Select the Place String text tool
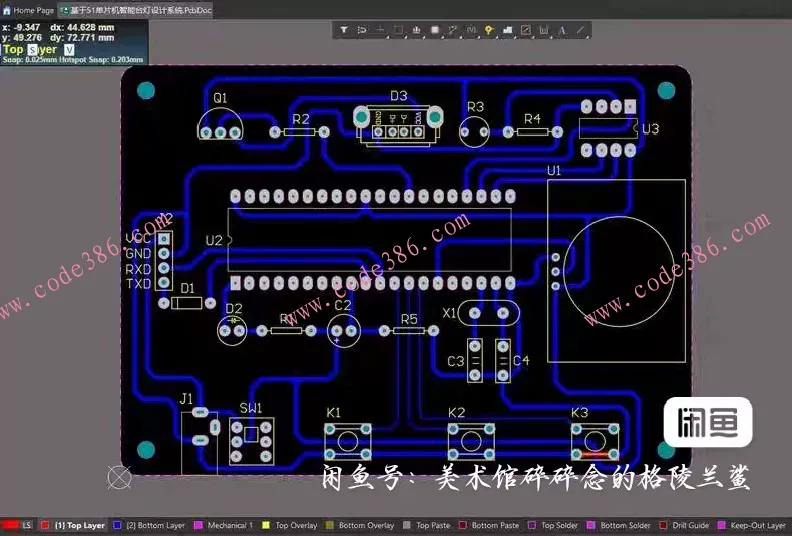 (x=562, y=30)
